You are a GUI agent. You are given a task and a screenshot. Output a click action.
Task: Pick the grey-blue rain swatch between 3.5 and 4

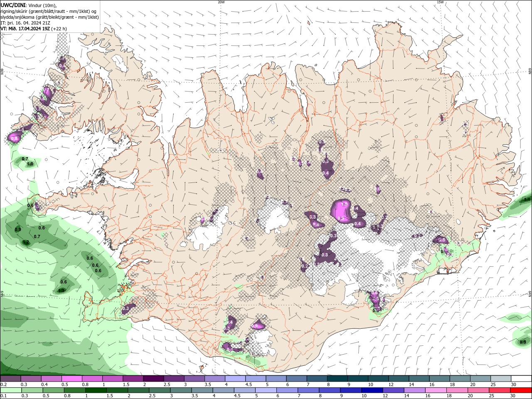click(x=202, y=390)
